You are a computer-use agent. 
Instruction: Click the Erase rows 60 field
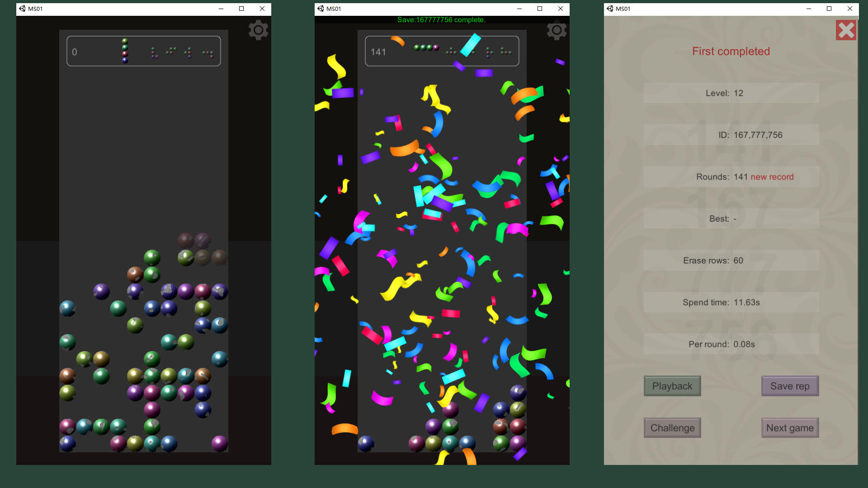731,260
